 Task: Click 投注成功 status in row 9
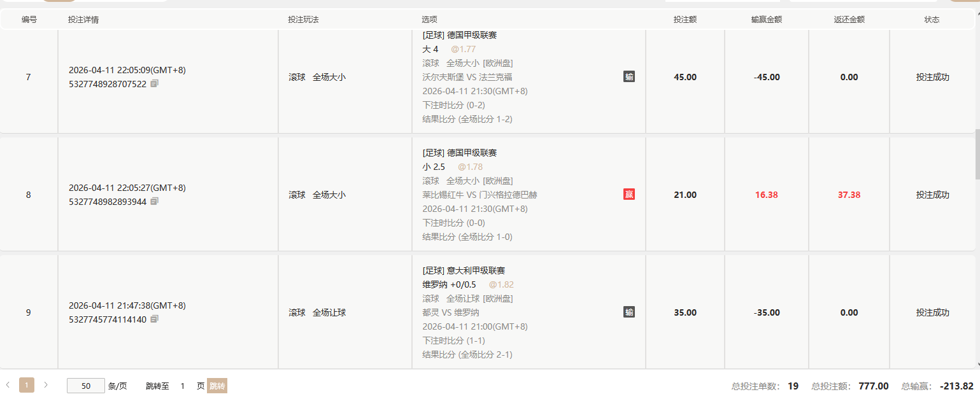pyautogui.click(x=932, y=312)
